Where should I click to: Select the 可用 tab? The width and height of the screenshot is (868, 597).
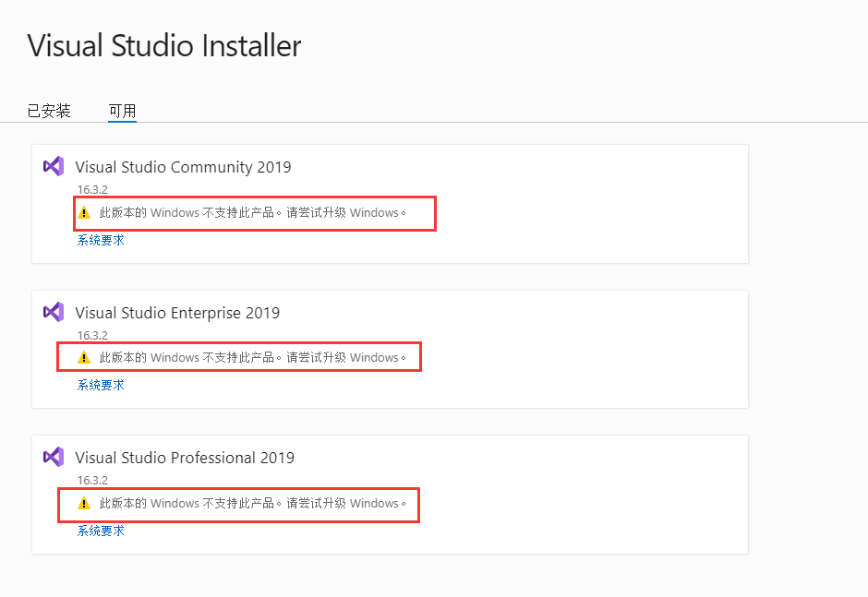point(122,111)
